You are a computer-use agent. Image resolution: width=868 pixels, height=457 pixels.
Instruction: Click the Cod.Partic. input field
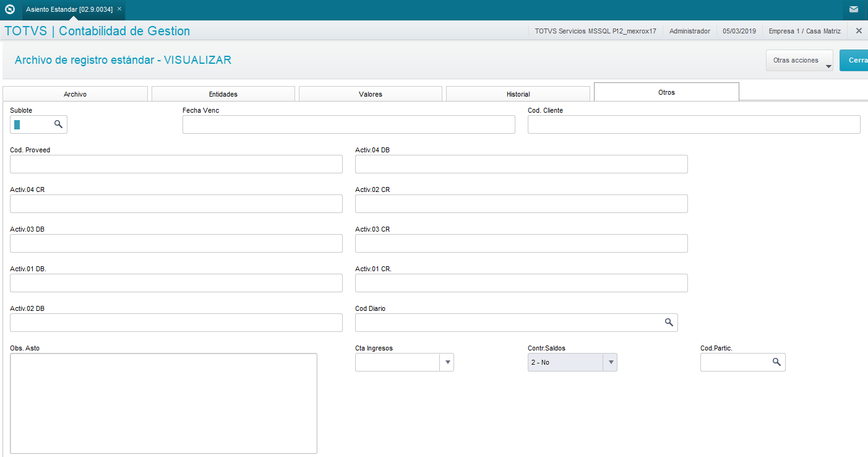(743, 362)
